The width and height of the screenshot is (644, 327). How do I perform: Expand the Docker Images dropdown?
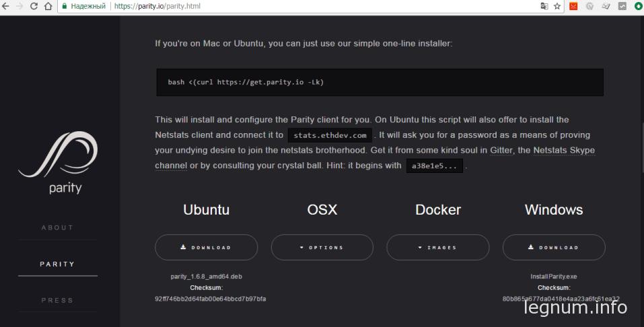[x=437, y=247]
